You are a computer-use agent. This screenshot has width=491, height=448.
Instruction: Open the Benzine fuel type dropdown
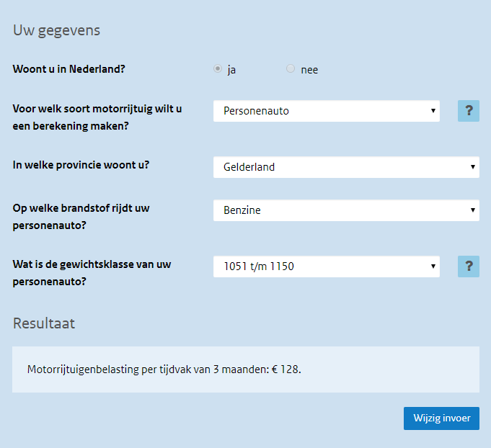[x=346, y=210]
